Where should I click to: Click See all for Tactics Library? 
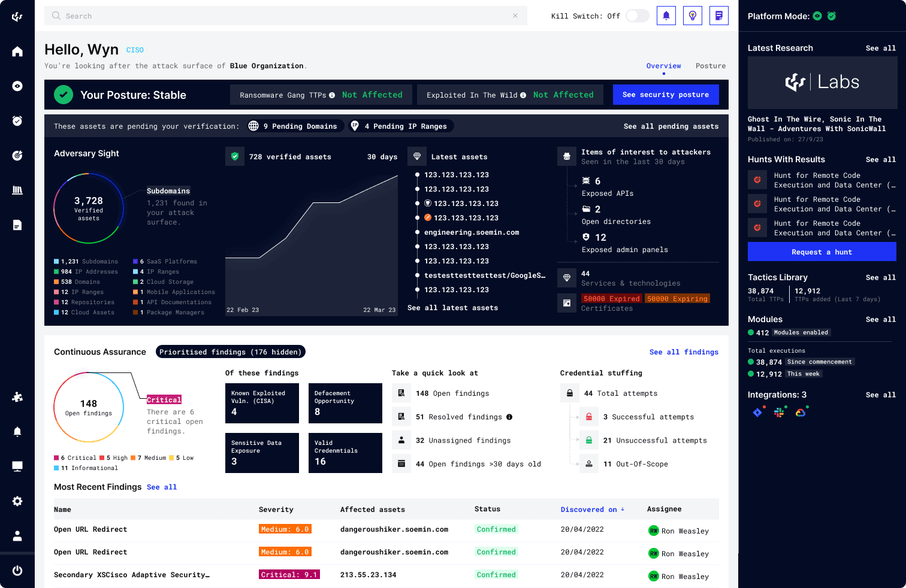881,278
